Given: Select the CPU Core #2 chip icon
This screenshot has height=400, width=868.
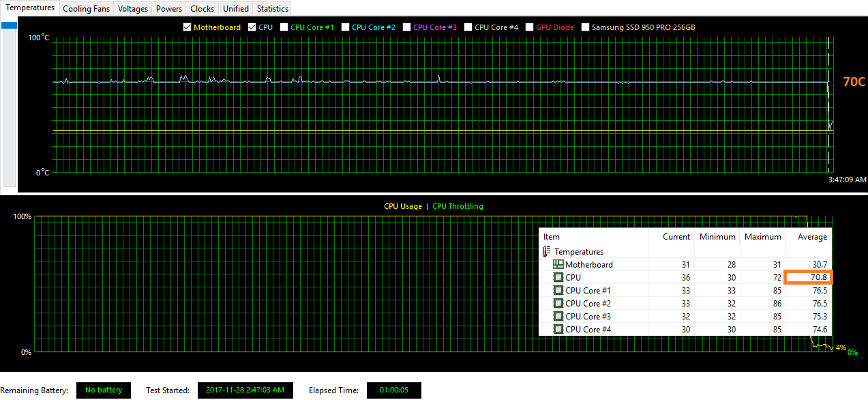Looking at the screenshot, I should click(558, 304).
